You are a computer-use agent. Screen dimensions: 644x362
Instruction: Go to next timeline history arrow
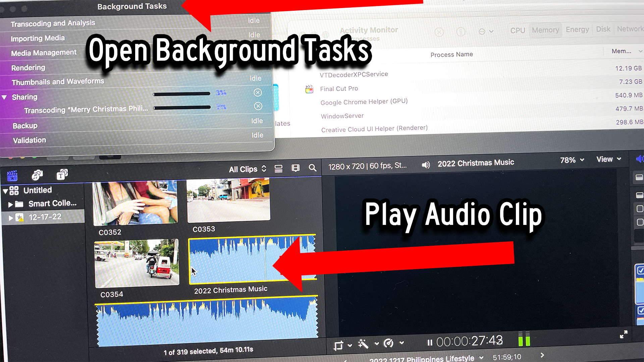click(x=542, y=355)
